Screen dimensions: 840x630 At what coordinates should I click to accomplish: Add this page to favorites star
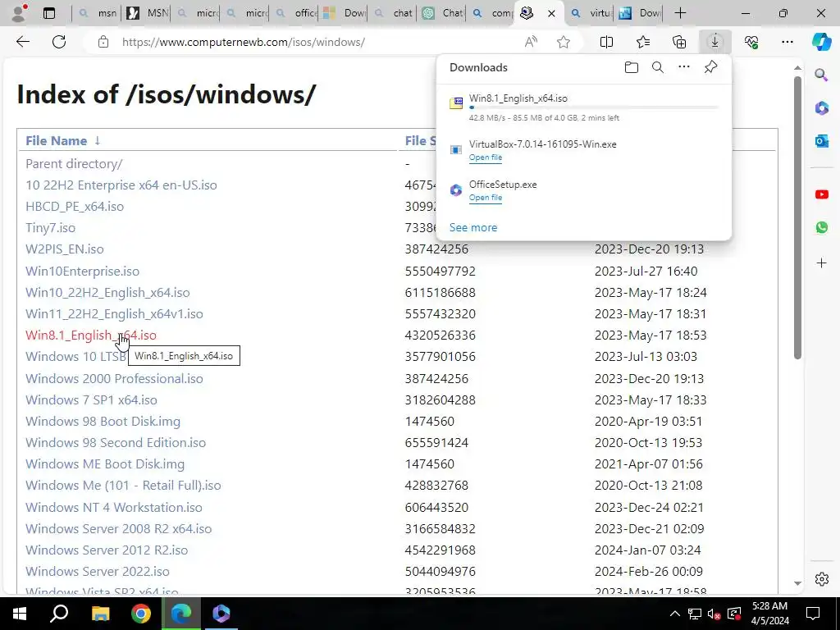[564, 42]
